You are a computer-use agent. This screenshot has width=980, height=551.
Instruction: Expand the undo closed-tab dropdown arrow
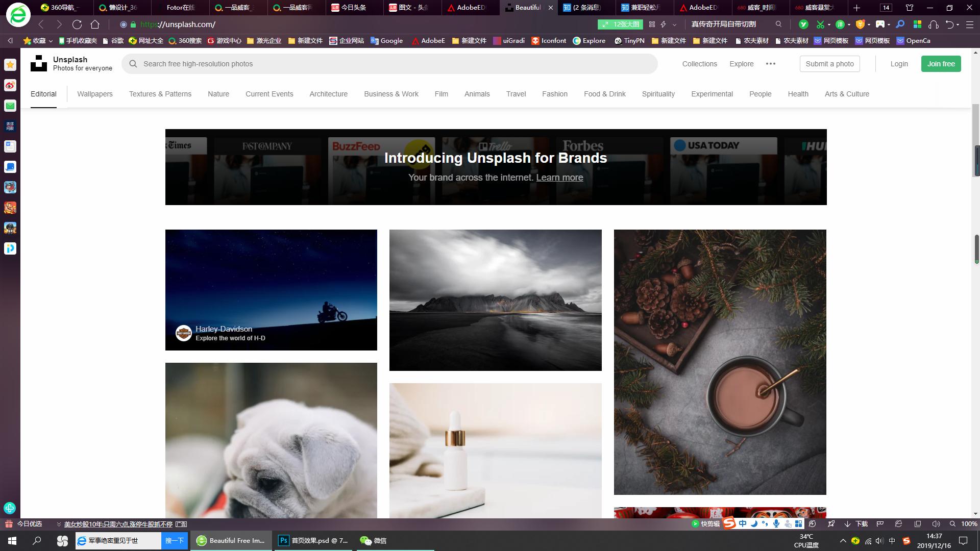click(958, 24)
